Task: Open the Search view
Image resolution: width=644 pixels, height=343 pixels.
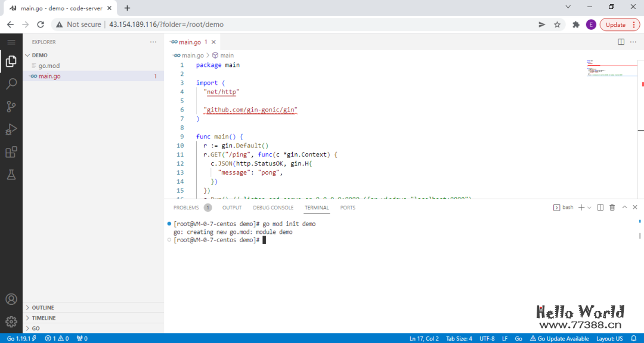Action: tap(11, 84)
